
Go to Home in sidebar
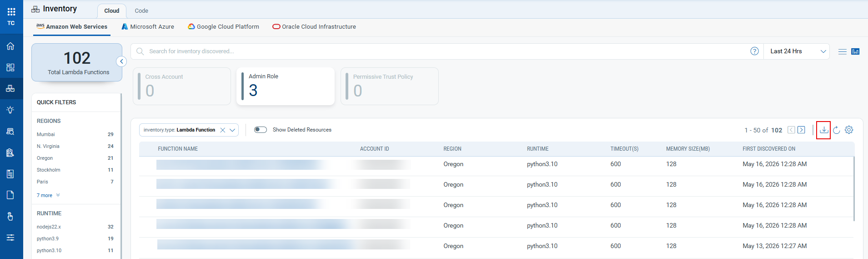click(x=10, y=46)
